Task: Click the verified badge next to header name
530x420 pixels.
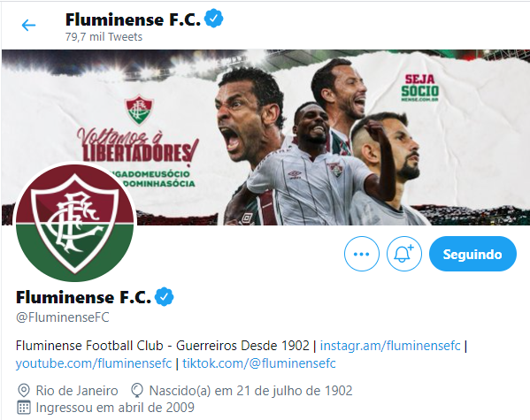Action: (213, 19)
